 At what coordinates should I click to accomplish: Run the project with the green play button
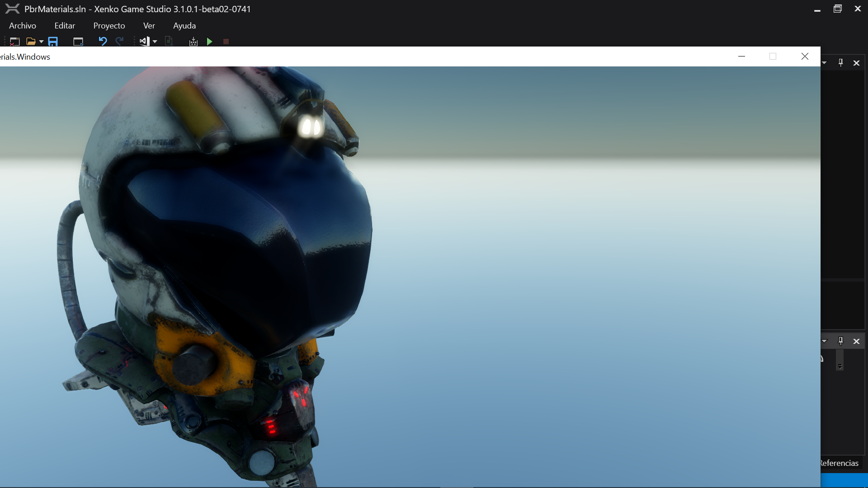click(209, 42)
